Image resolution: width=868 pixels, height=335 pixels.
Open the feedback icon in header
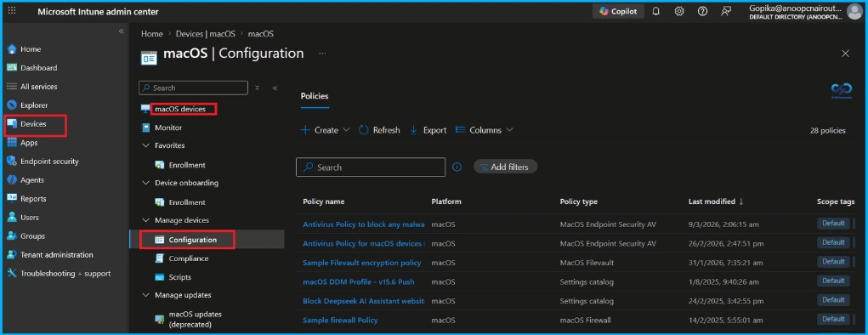pos(726,11)
